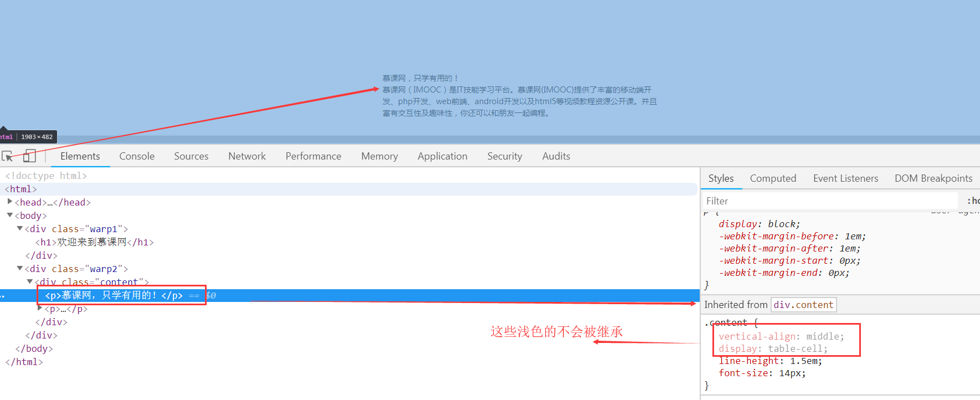Open the div.content inherited selector link

pyautogui.click(x=803, y=305)
